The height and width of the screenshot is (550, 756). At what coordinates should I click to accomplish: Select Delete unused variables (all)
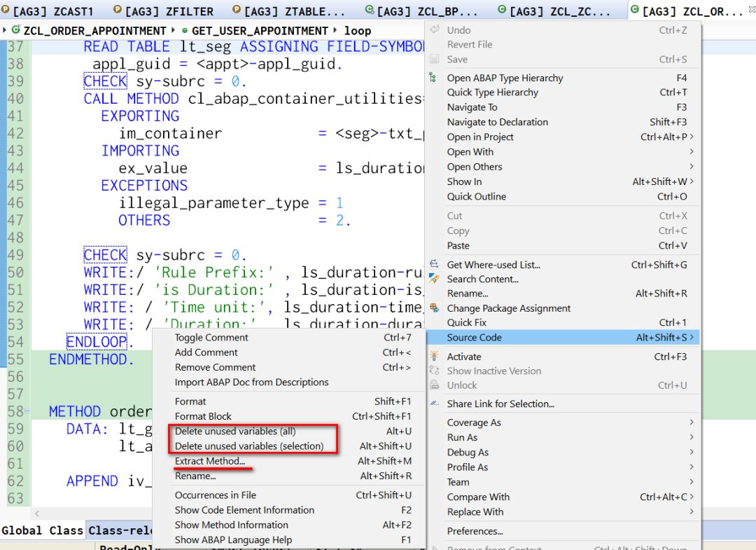(x=289, y=431)
